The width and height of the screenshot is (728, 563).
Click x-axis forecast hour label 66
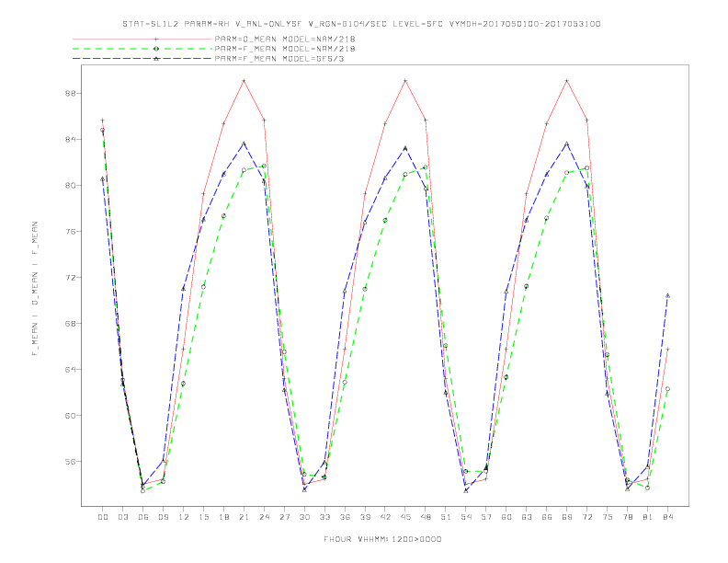click(x=547, y=517)
